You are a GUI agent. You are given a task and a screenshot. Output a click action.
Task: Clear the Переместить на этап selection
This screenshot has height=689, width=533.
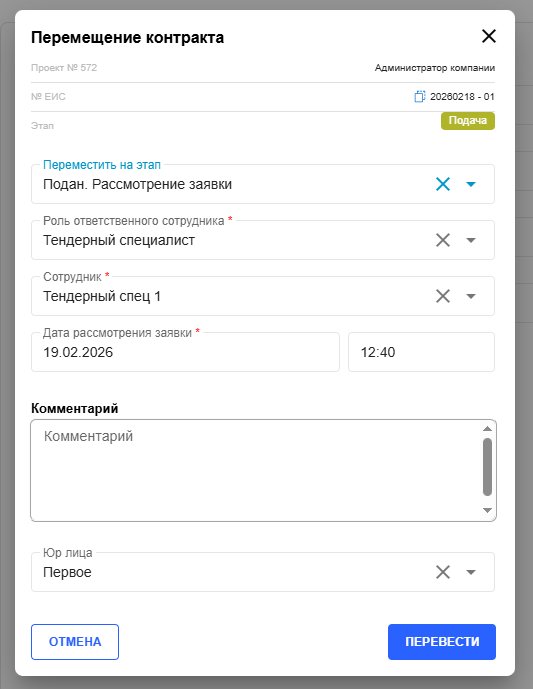443,184
